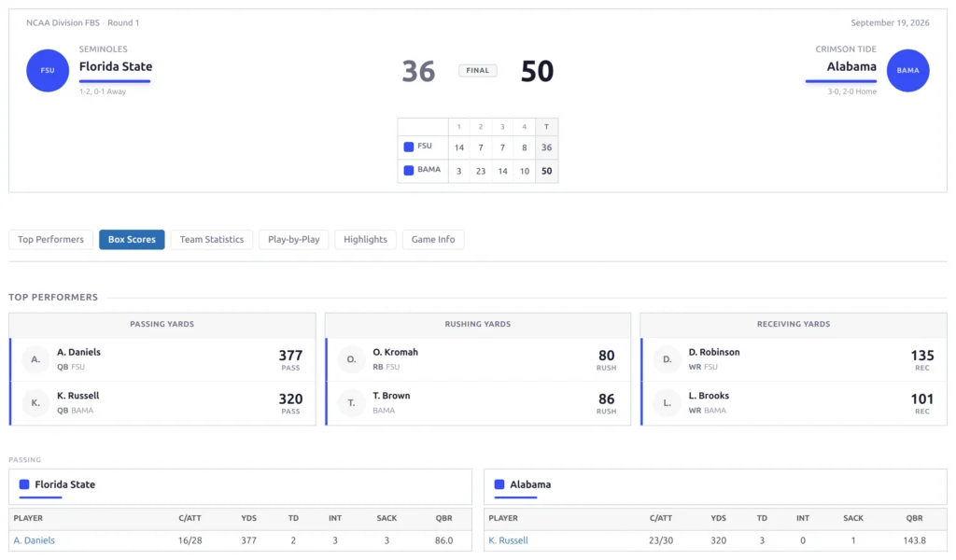This screenshot has height=560, width=956.
Task: Click Florida State's score of 36
Action: pos(418,71)
